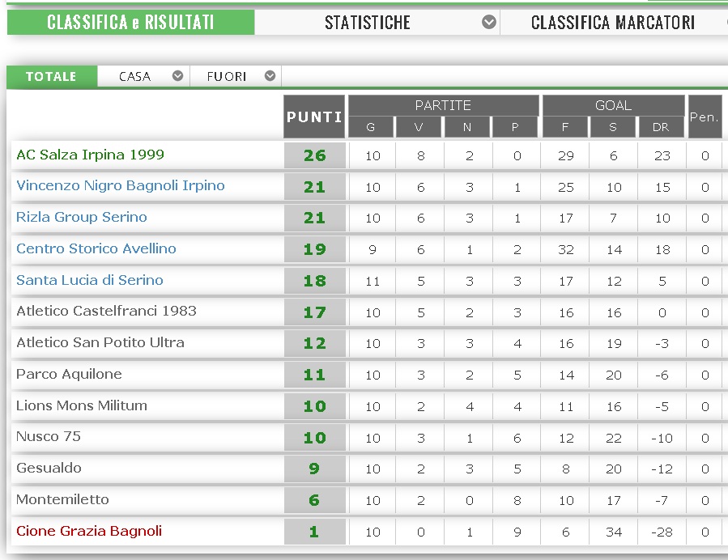Click the PUNTI column header
This screenshot has width=728, height=560.
[314, 117]
